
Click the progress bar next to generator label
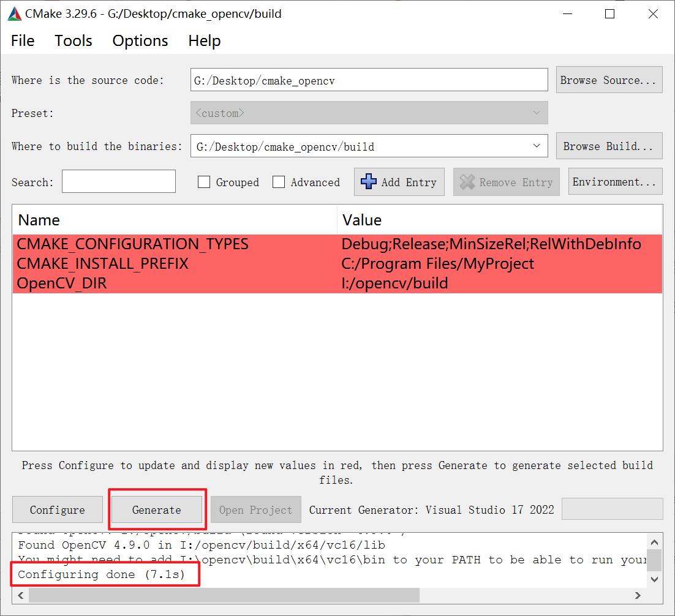point(612,509)
